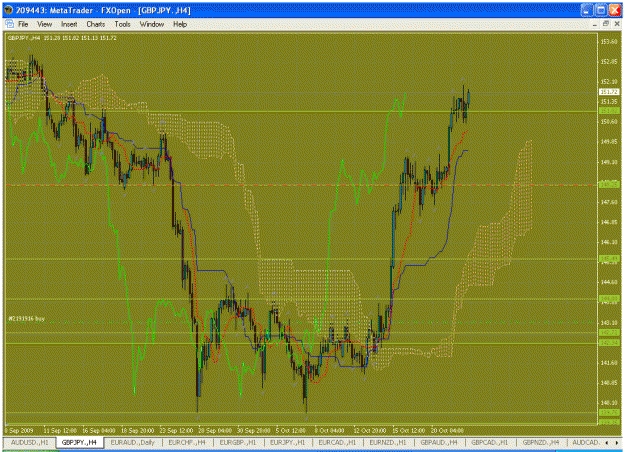Click the GBPJPY.,H4 quote header text
Screen dimensions: 625x452
click(x=62, y=38)
